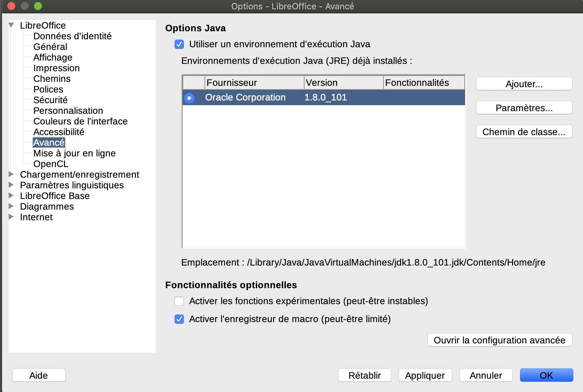This screenshot has width=583, height=392.
Task: Open Mise à jour en ligne
Action: point(74,153)
